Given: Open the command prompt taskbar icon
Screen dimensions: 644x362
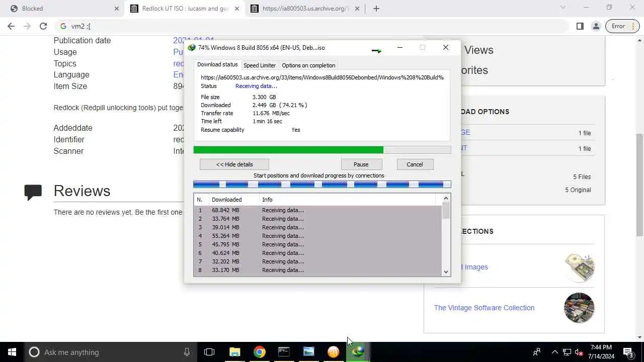Looking at the screenshot, I should [x=284, y=352].
